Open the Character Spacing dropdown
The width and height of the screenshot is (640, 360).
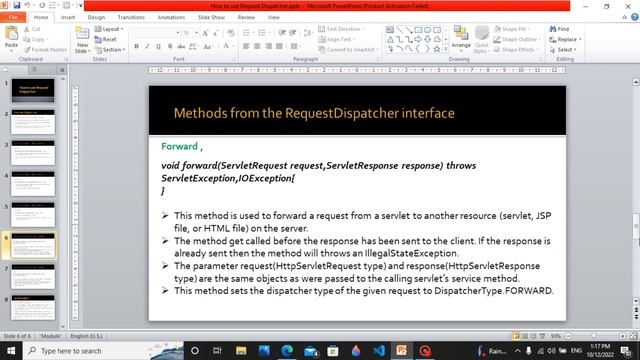(x=193, y=47)
